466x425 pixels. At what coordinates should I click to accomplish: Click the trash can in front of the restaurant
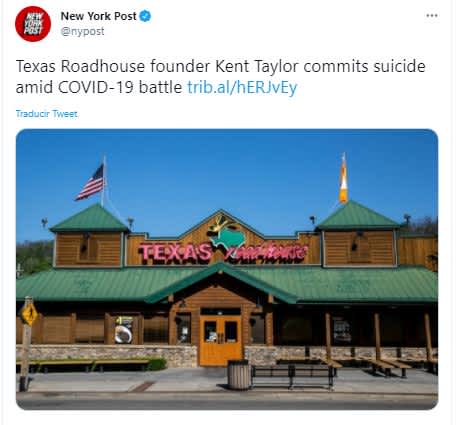239,375
